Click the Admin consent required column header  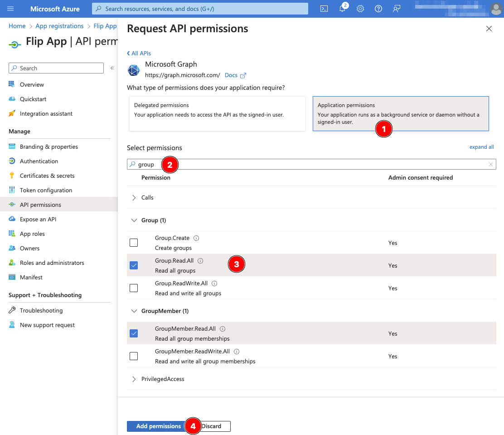421,178
